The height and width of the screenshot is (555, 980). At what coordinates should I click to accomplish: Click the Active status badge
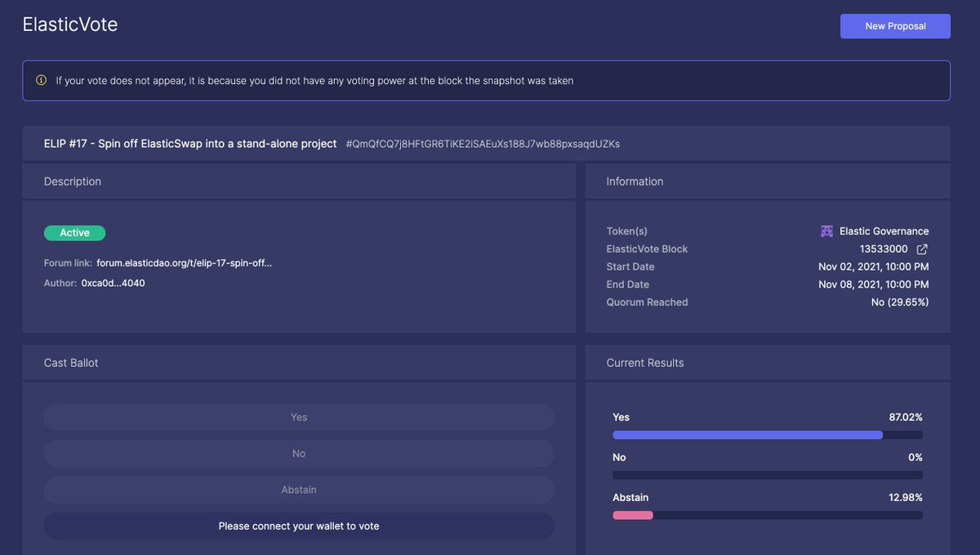click(74, 232)
